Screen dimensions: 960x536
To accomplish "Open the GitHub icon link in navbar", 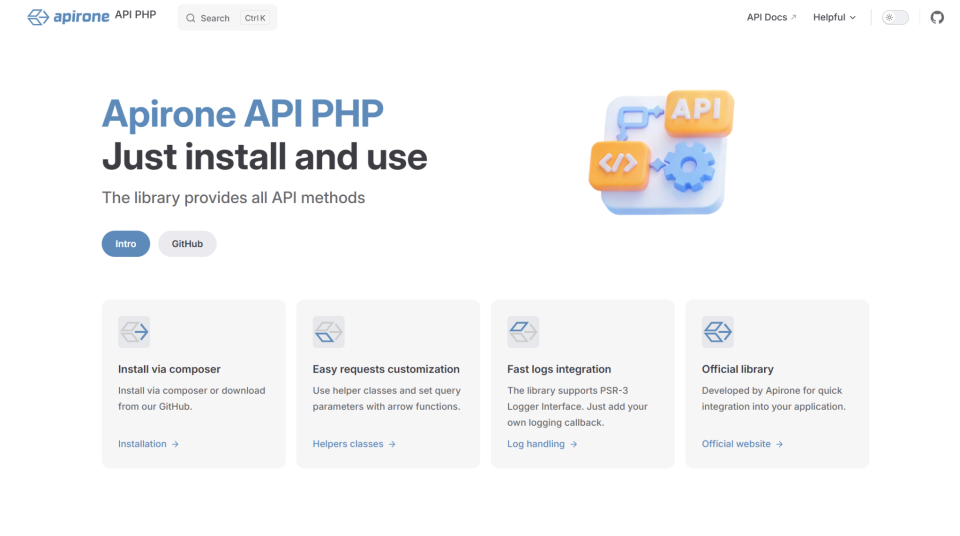I will (937, 17).
